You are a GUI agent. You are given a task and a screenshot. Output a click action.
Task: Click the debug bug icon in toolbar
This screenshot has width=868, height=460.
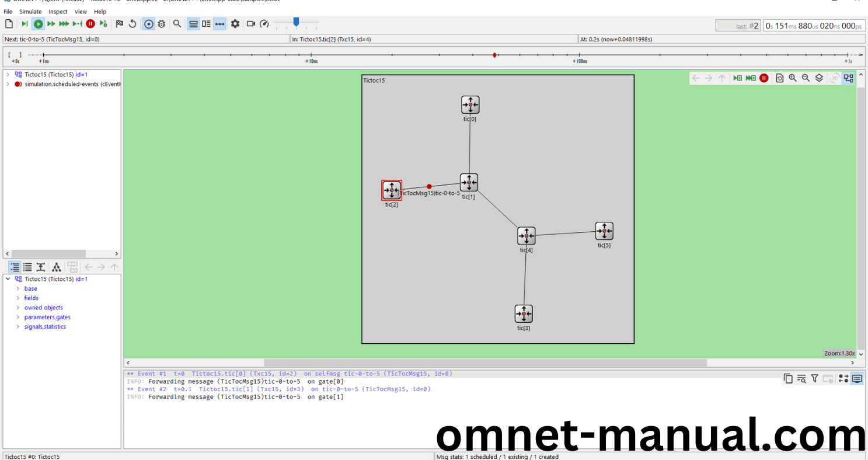[162, 24]
